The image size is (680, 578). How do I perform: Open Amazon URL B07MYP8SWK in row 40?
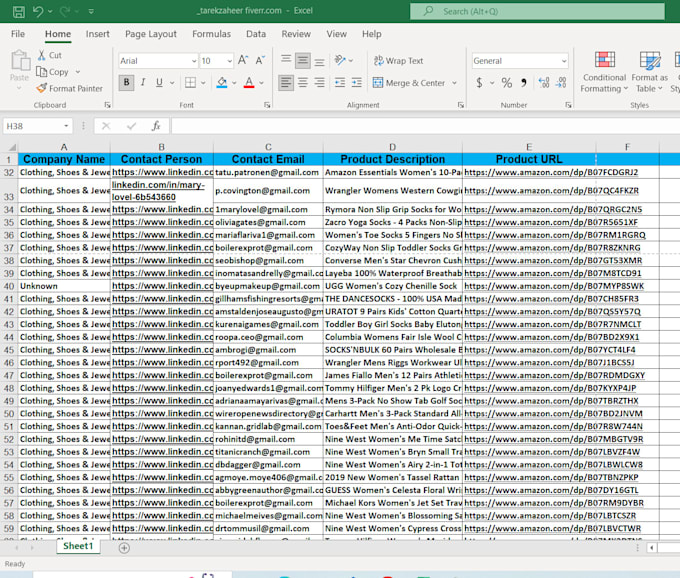point(554,286)
